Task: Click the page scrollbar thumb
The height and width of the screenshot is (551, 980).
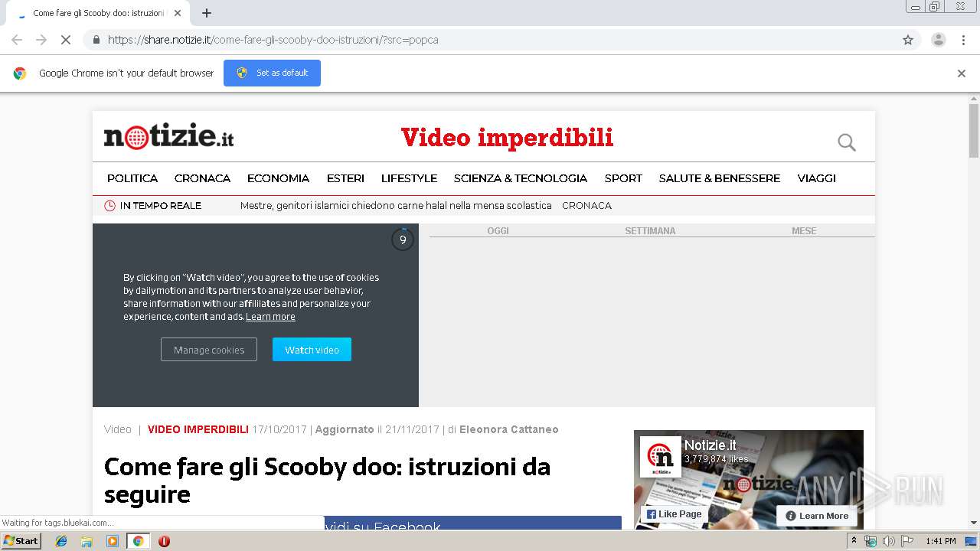Action: point(974,130)
